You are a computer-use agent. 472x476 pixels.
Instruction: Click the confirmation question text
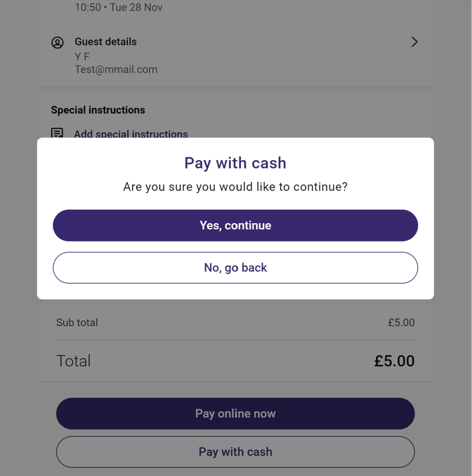pos(235,187)
